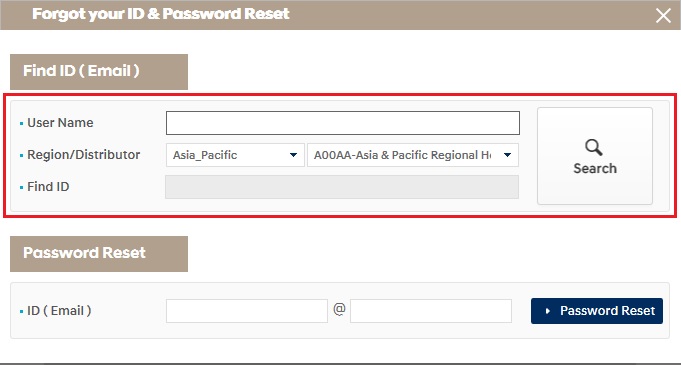Focus the email ID field before the @
The height and width of the screenshot is (365, 681).
click(x=247, y=311)
